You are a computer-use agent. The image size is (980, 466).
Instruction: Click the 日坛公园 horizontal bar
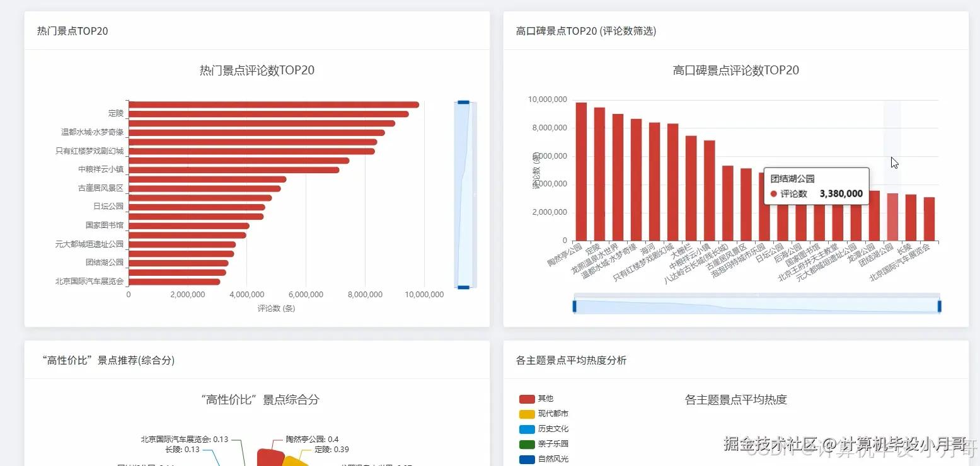(x=197, y=207)
